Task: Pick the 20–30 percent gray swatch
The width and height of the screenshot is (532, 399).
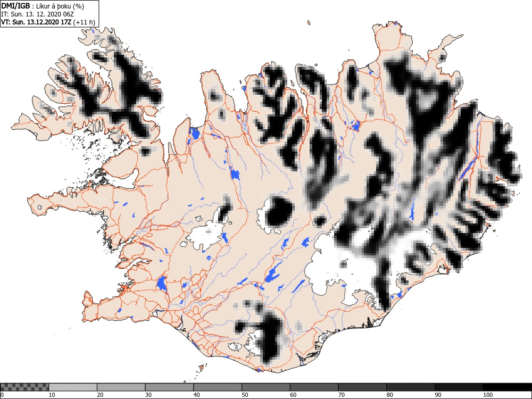Action: [121, 387]
